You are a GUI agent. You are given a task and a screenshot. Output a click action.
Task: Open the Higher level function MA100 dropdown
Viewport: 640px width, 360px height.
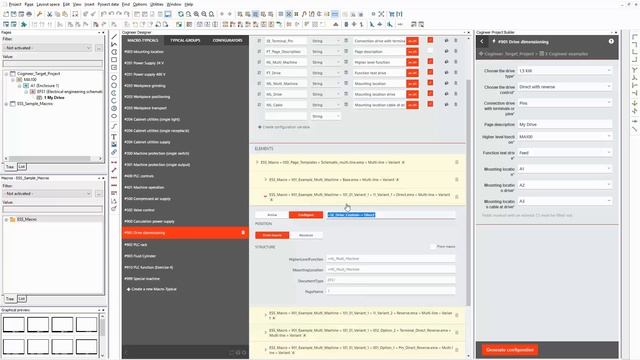point(565,136)
